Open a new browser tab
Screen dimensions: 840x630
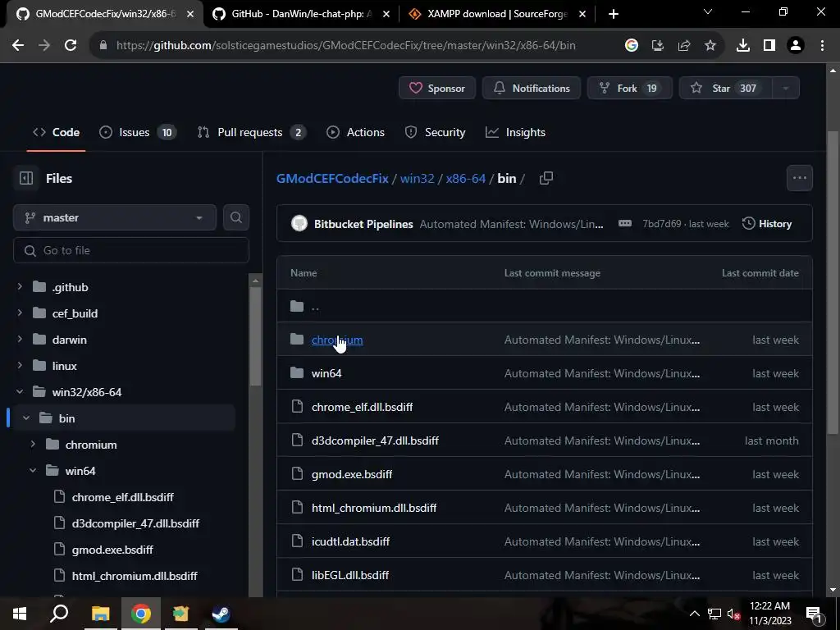[x=614, y=14]
